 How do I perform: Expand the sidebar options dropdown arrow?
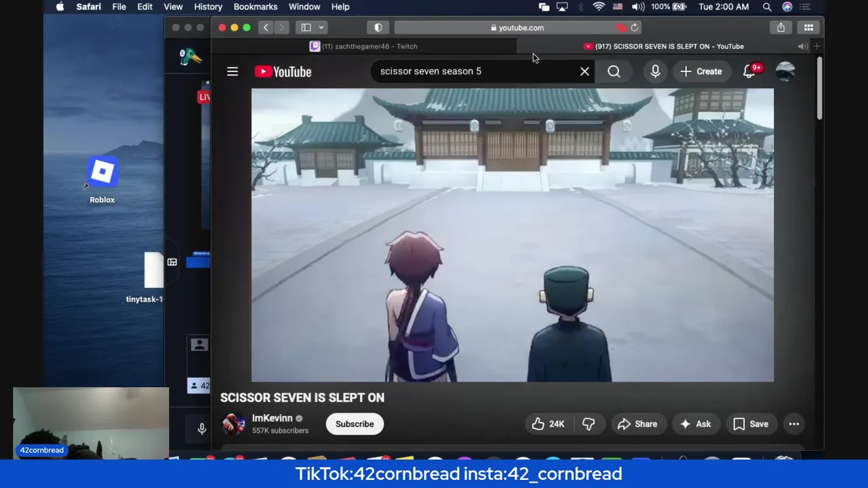(x=321, y=28)
